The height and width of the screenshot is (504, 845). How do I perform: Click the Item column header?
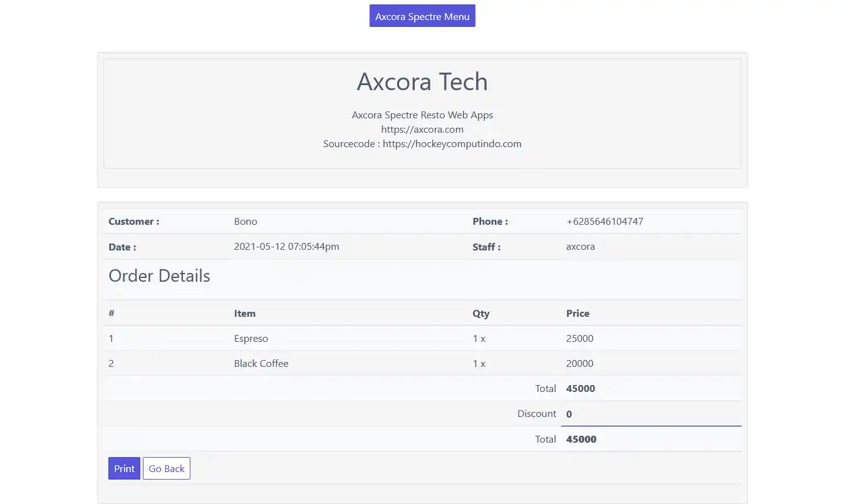245,314
